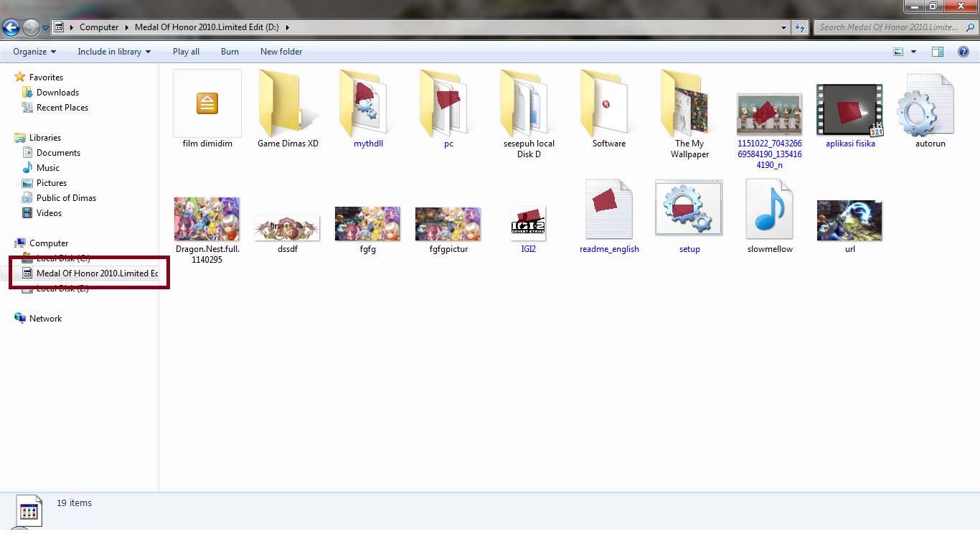Image resolution: width=980 pixels, height=552 pixels.
Task: Click Computer in the address breadcrumb
Action: click(99, 27)
